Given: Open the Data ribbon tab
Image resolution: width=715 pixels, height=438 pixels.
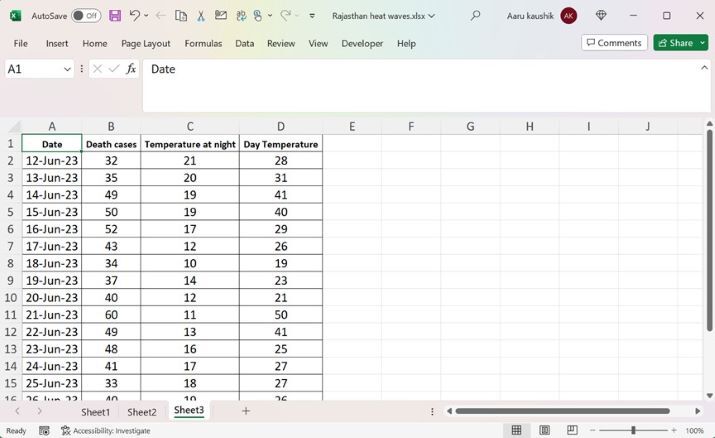Looking at the screenshot, I should pyautogui.click(x=245, y=43).
